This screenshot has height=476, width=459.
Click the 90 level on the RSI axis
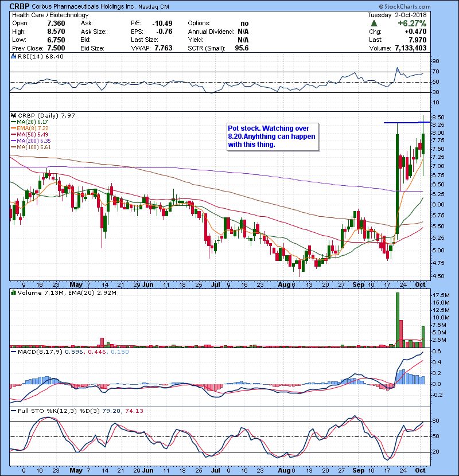(436, 61)
